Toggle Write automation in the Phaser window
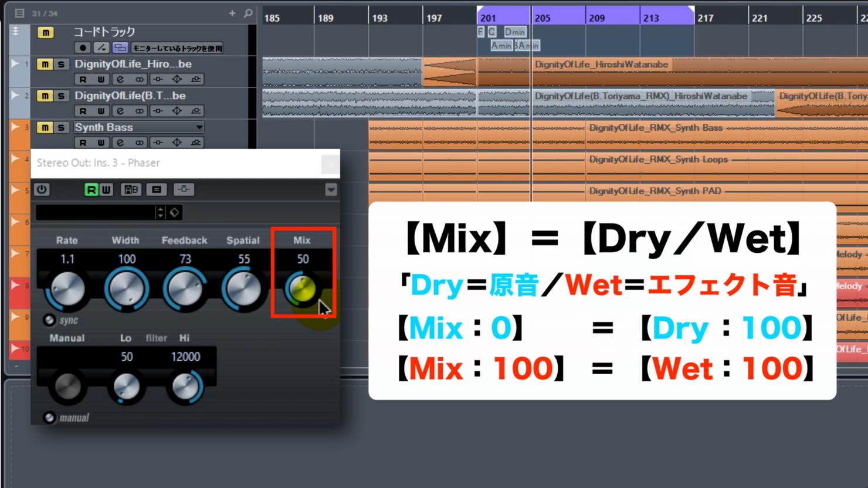Viewport: 868px width, 488px height. tap(106, 189)
